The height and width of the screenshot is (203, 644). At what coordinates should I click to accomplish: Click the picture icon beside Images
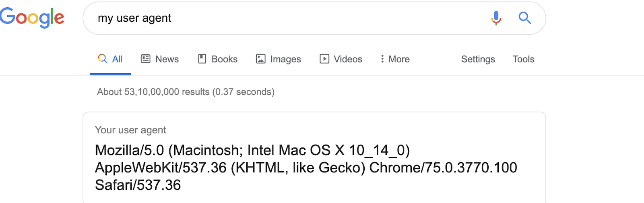click(x=261, y=59)
